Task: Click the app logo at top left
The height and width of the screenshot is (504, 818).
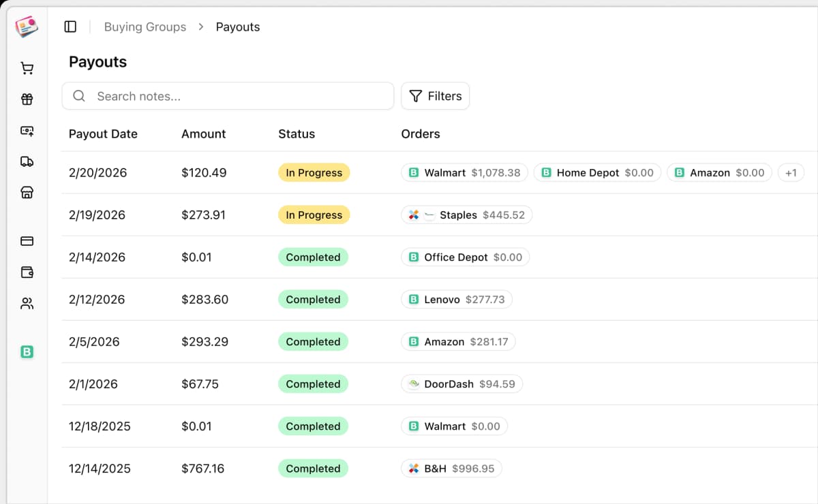Action: (27, 27)
